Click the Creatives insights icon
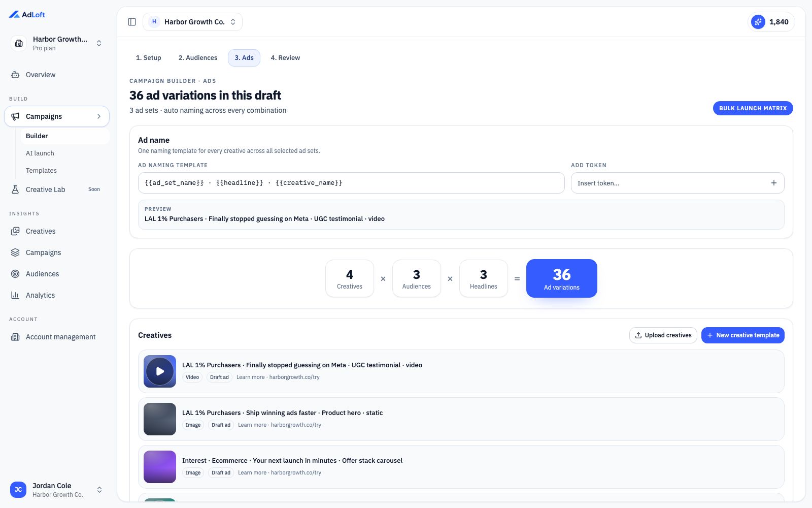The width and height of the screenshot is (812, 508). point(15,231)
